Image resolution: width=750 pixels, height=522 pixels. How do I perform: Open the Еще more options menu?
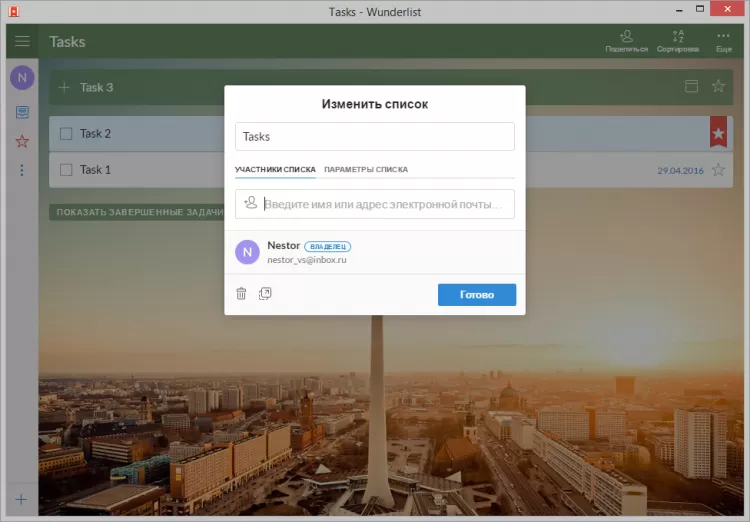[x=724, y=41]
